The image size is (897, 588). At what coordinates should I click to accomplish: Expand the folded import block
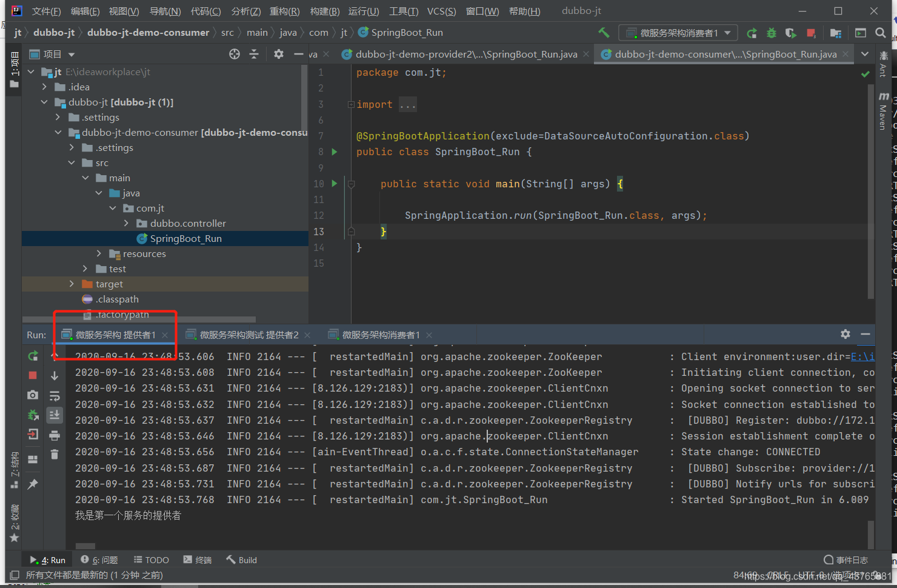(351, 104)
